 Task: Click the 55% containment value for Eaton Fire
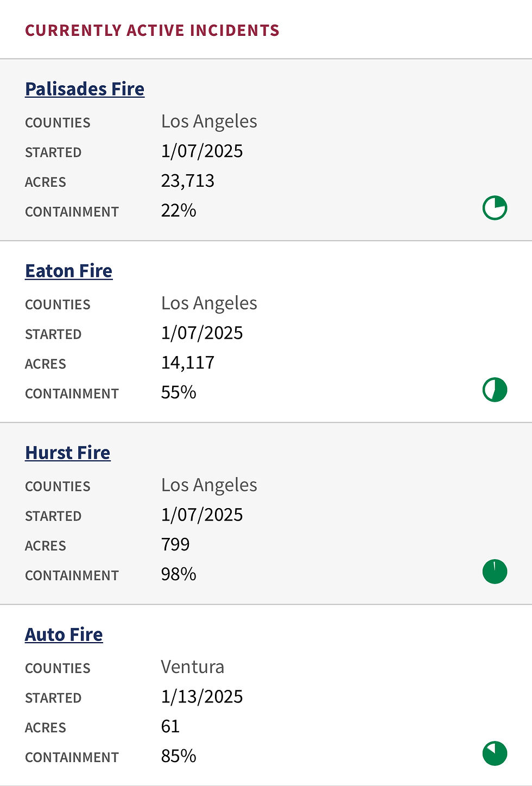click(x=179, y=392)
